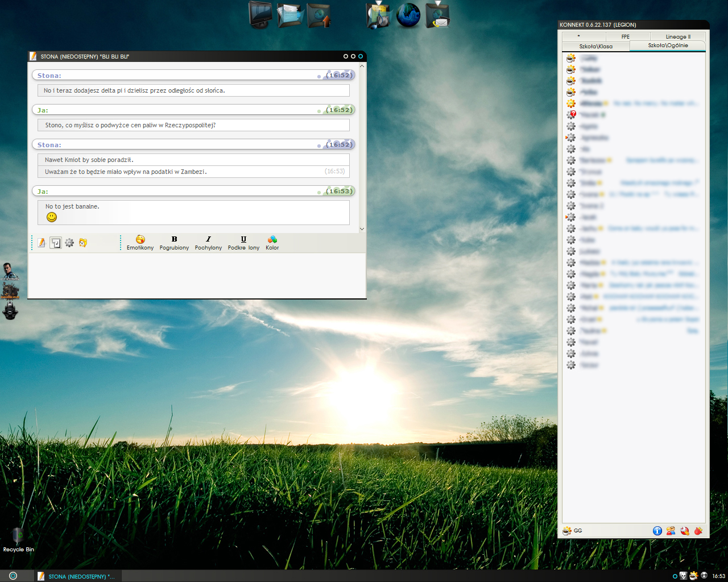
Task: Click the first contact's coffee cup status icon
Action: pos(570,58)
